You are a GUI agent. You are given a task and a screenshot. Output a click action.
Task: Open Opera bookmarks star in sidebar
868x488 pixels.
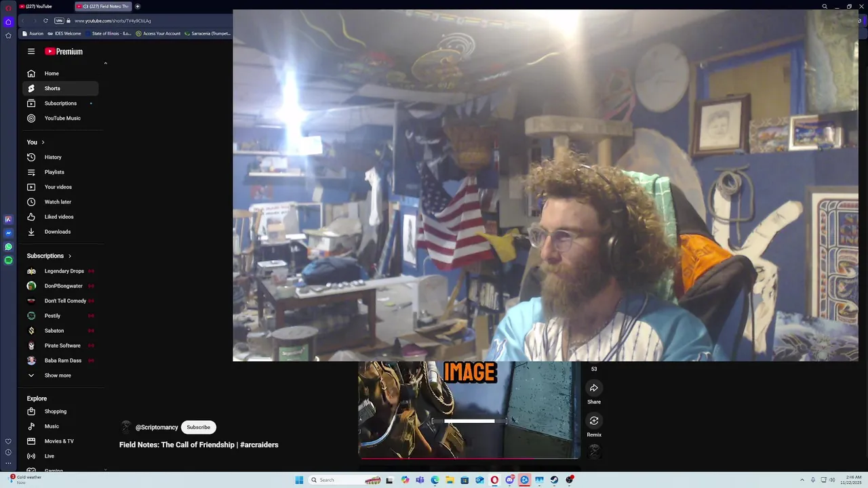click(8, 35)
